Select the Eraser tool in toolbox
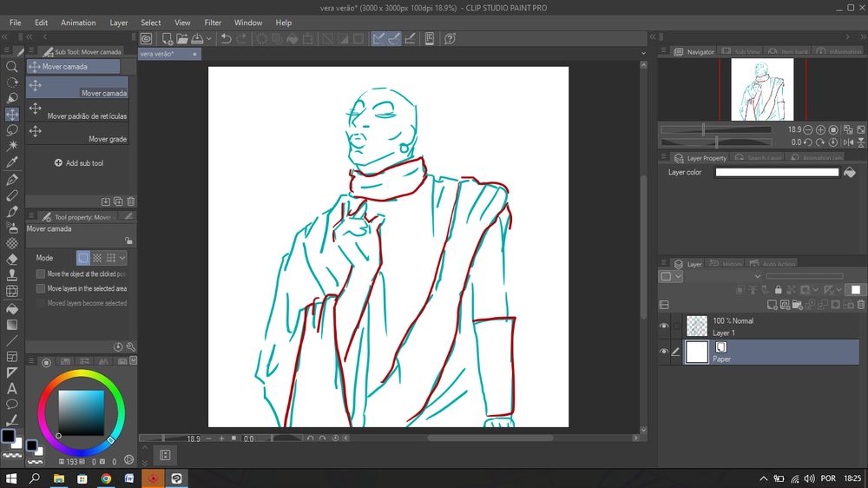 coord(12,259)
